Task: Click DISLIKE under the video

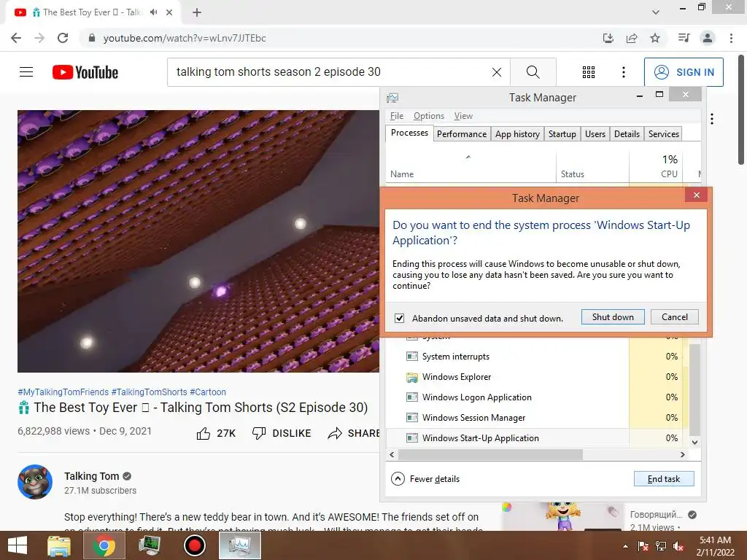Action: pyautogui.click(x=282, y=433)
